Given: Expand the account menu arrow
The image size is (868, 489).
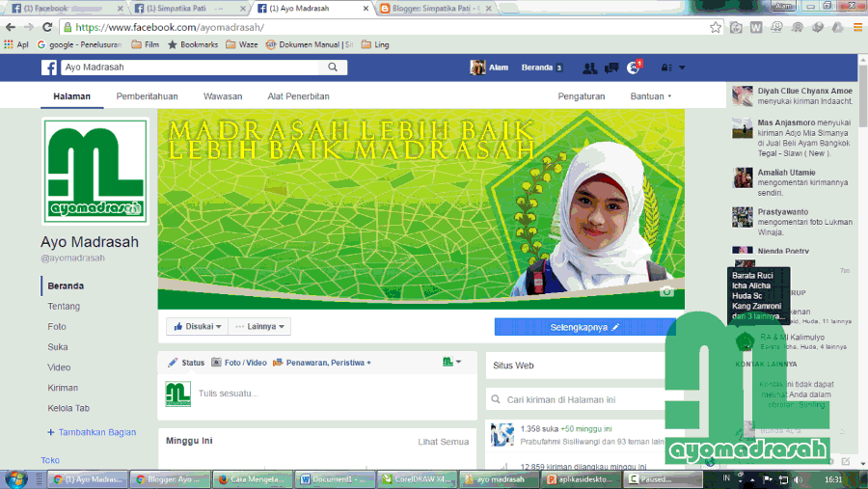Looking at the screenshot, I should 682,68.
